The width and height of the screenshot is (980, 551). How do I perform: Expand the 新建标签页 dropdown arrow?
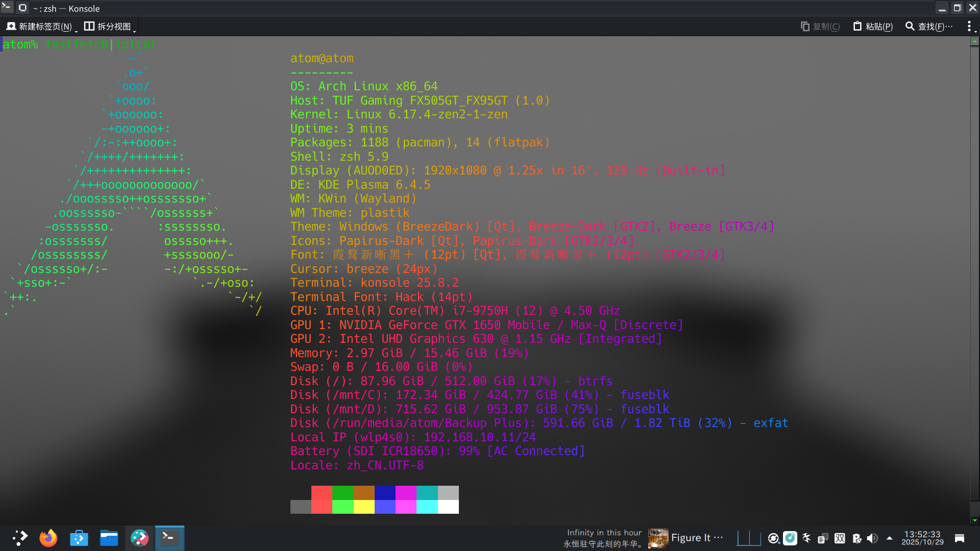76,32
